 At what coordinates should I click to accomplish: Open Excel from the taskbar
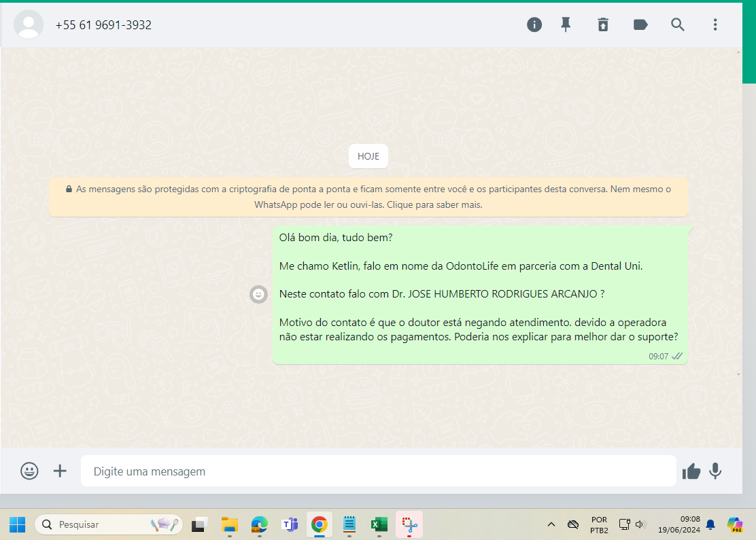pos(379,524)
